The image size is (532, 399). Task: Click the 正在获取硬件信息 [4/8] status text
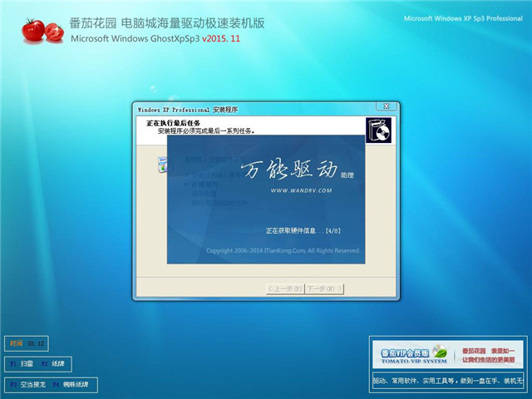pyautogui.click(x=303, y=231)
